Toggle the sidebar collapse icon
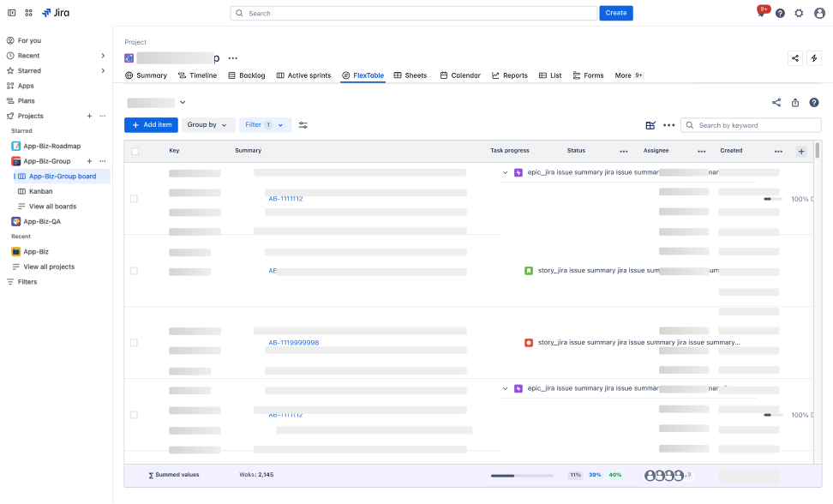 [x=11, y=13]
